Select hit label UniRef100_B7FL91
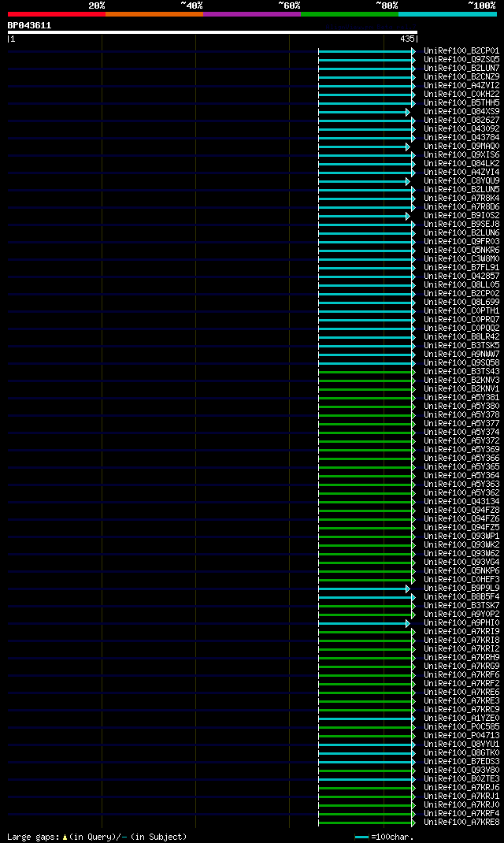 [x=461, y=267]
